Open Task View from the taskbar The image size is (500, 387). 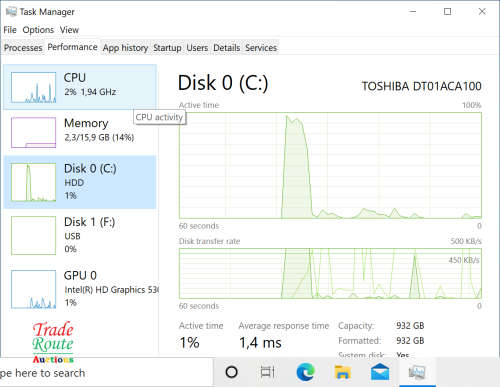pyautogui.click(x=268, y=372)
